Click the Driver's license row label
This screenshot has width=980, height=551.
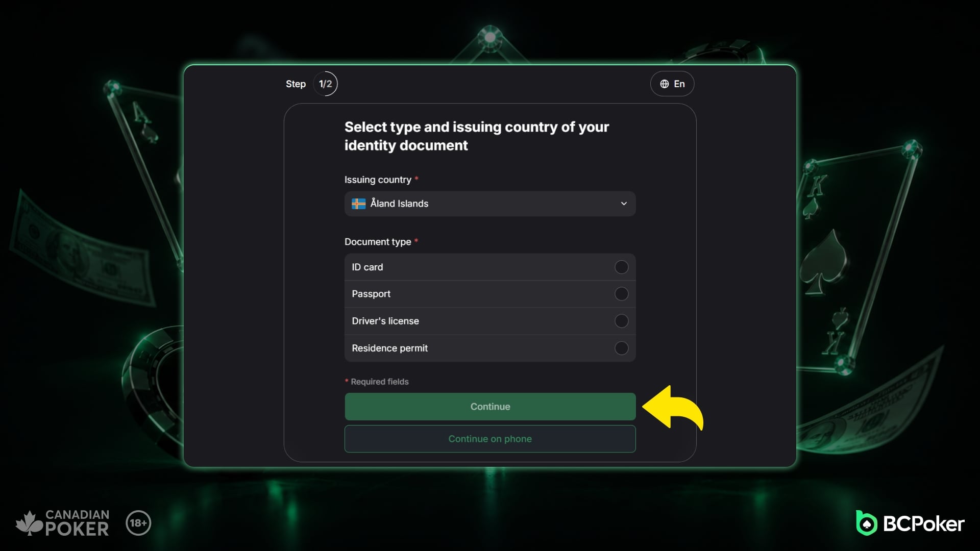point(385,321)
